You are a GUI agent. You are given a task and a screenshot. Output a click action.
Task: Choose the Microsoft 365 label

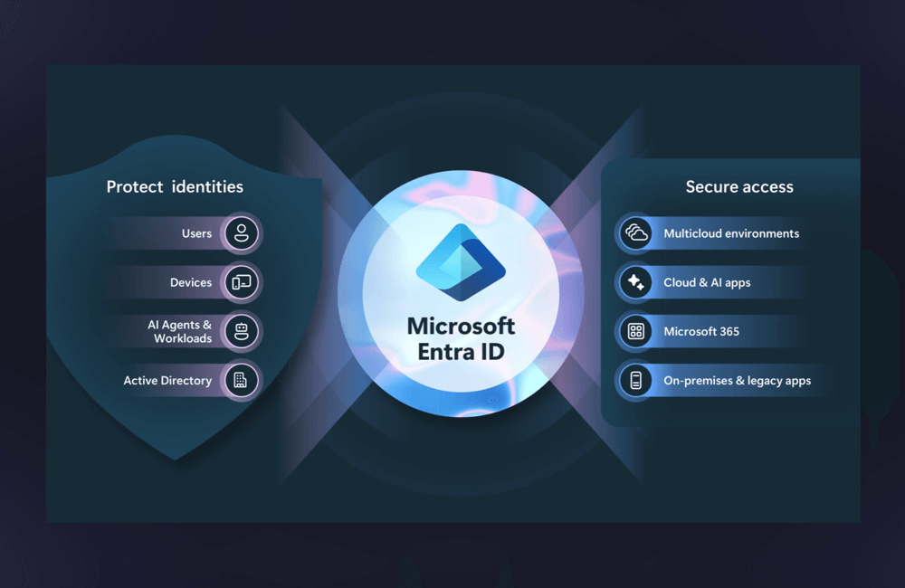tap(701, 331)
